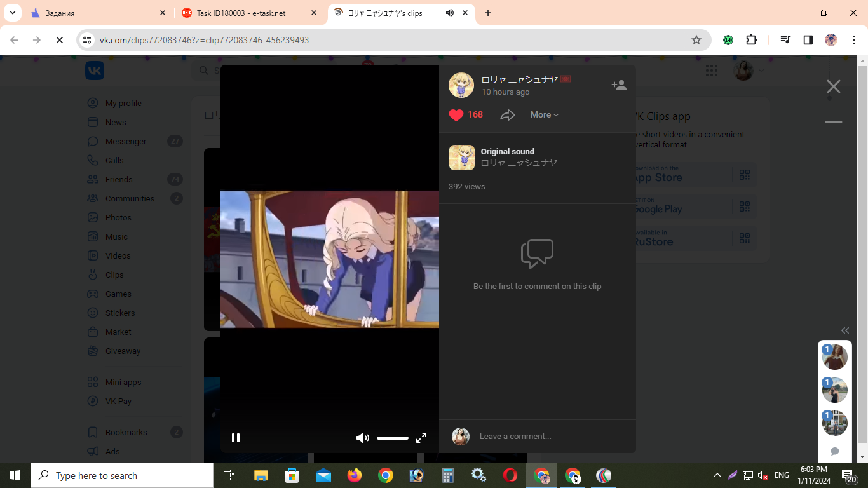Viewport: 868px width, 488px height.
Task: Open Google Play QR code icon
Action: (x=745, y=207)
